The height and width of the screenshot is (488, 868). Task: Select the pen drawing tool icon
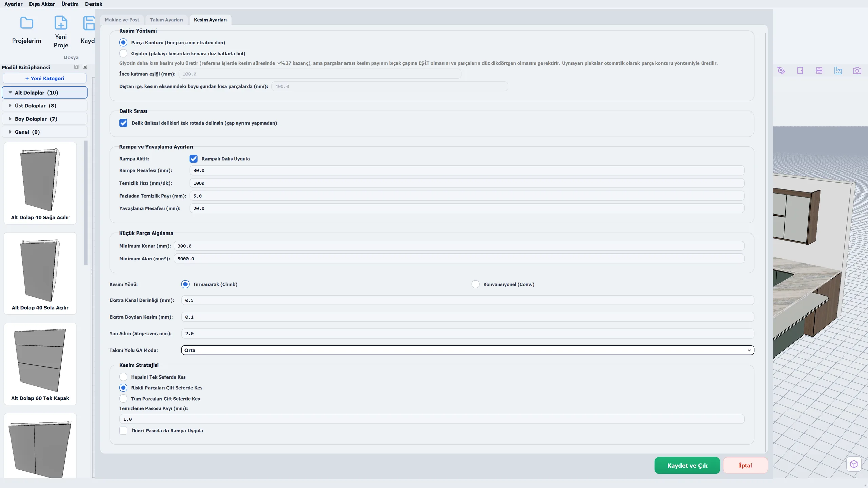[781, 70]
